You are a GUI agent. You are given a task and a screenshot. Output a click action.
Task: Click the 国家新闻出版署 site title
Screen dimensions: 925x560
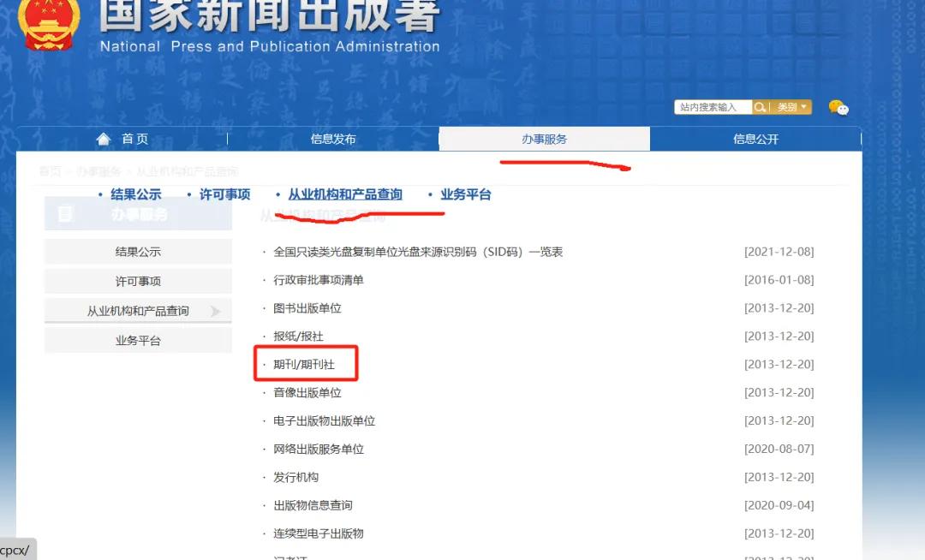(x=269, y=15)
